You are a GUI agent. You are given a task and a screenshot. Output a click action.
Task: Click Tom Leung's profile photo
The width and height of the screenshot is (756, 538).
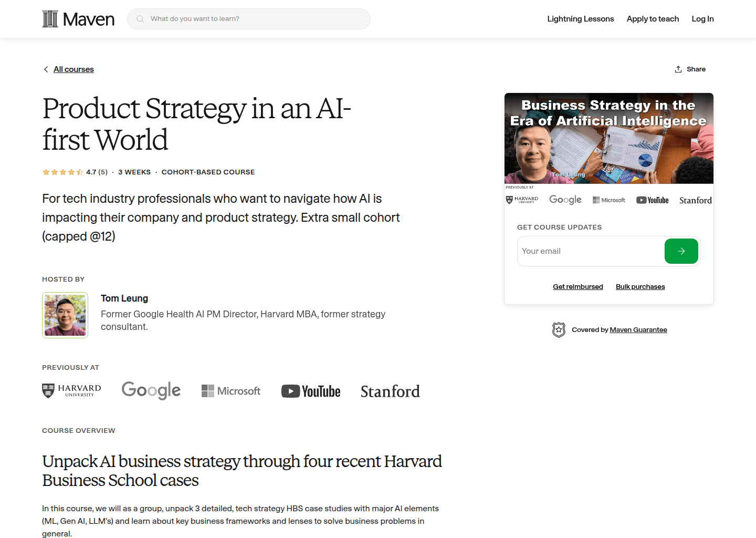(x=65, y=315)
